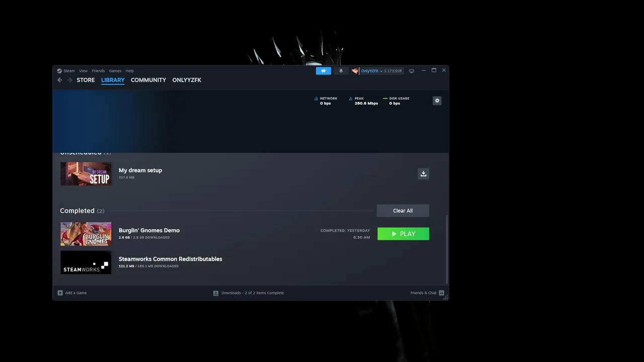Go to the STORE tab
The image size is (644, 362).
[x=86, y=80]
